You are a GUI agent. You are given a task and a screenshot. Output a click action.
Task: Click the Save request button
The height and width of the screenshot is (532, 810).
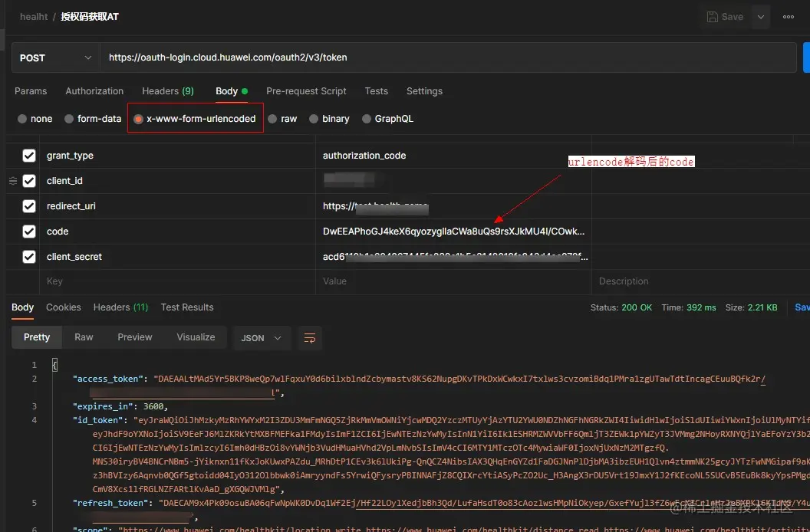[x=726, y=17]
